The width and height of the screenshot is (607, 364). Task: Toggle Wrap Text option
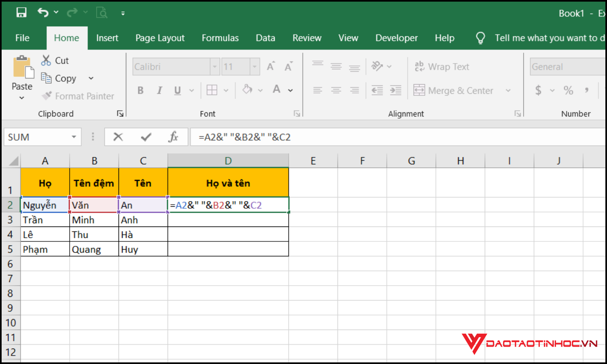pyautogui.click(x=442, y=67)
